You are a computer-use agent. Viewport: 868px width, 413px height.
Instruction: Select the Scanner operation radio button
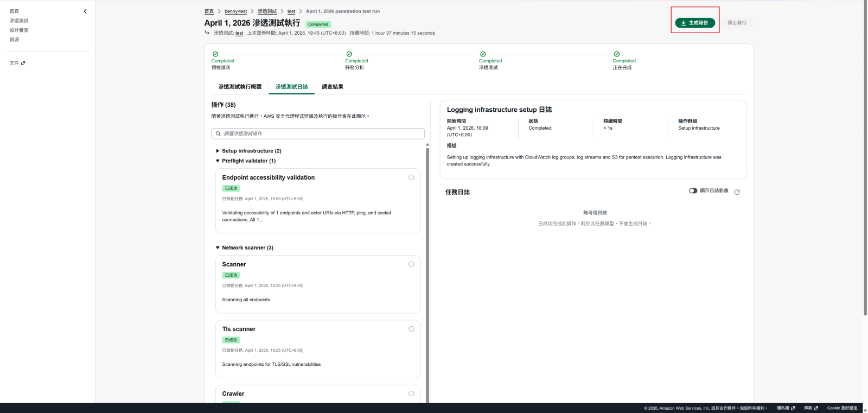pos(411,264)
